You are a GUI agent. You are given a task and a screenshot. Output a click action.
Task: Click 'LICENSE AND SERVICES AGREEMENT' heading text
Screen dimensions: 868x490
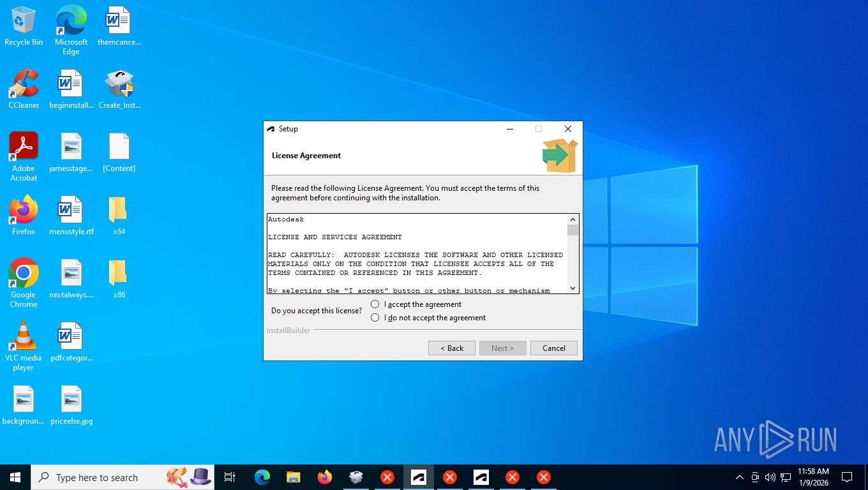click(x=335, y=237)
